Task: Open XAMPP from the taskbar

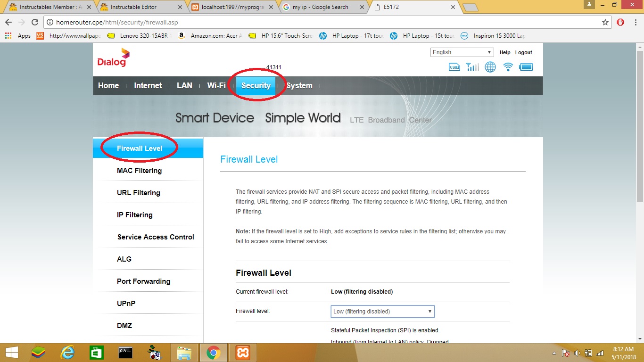Action: (x=242, y=353)
